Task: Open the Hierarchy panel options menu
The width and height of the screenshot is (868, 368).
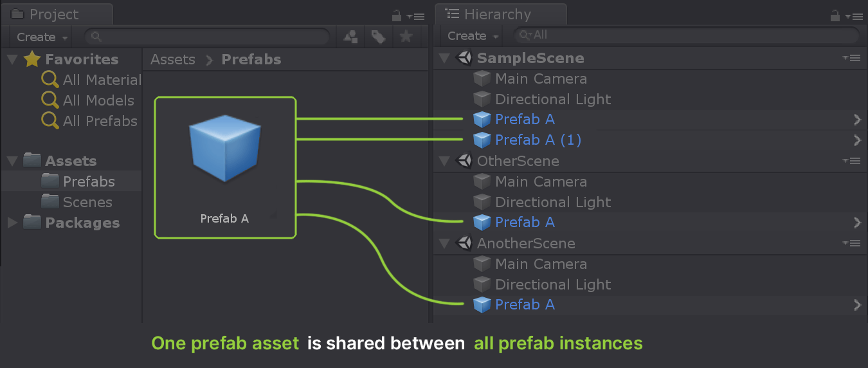Action: click(x=854, y=16)
